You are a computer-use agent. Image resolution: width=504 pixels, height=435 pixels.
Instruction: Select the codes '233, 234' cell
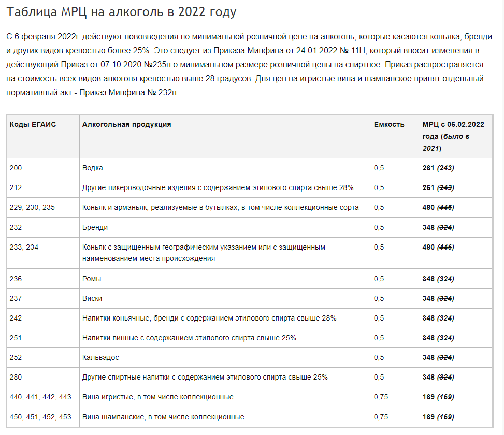coord(43,253)
